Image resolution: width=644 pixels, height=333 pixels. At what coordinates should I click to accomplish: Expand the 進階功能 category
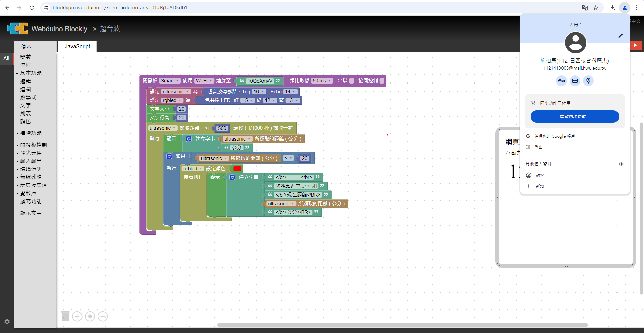(31, 133)
